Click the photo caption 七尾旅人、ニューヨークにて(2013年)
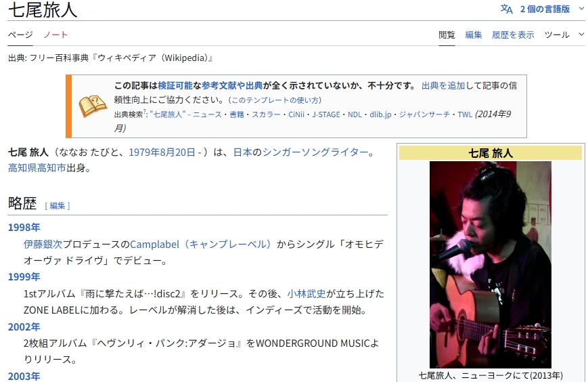588x382 pixels. 491,376
